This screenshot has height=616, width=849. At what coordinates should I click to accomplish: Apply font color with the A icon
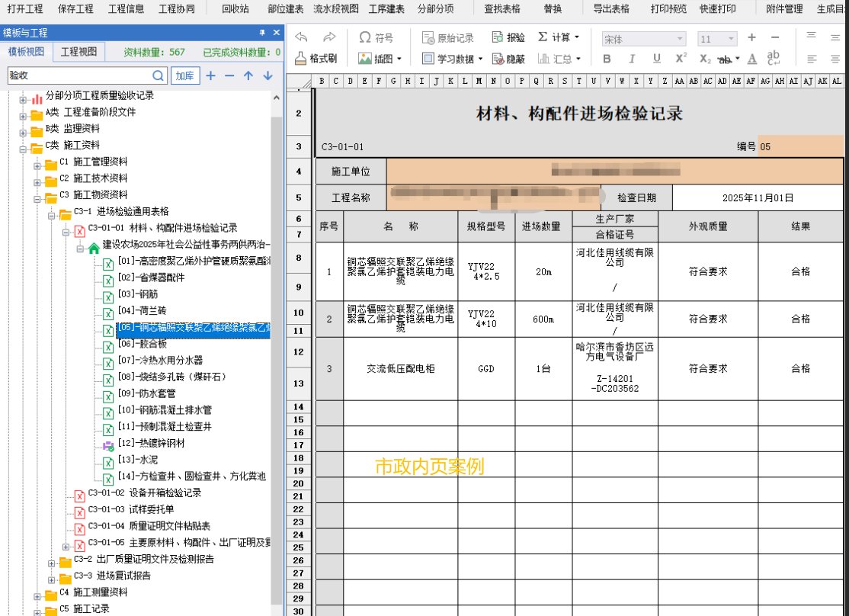[x=751, y=58]
